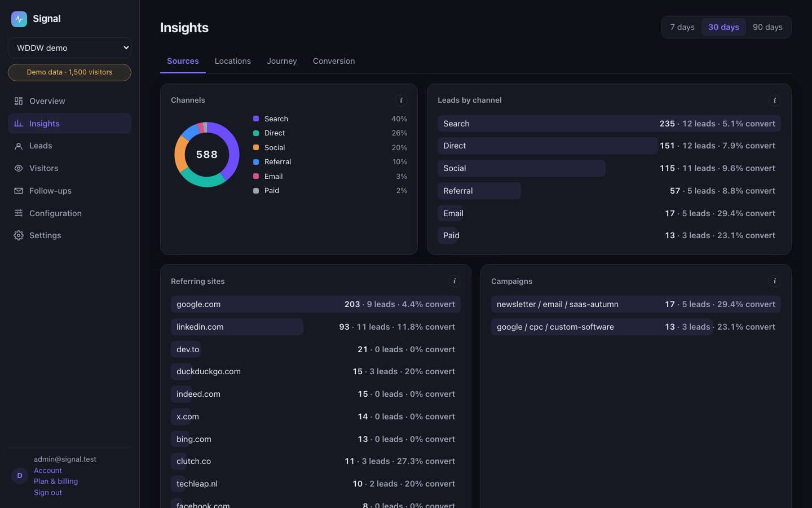The width and height of the screenshot is (812, 508).
Task: Go to Visitors page
Action: point(69,168)
